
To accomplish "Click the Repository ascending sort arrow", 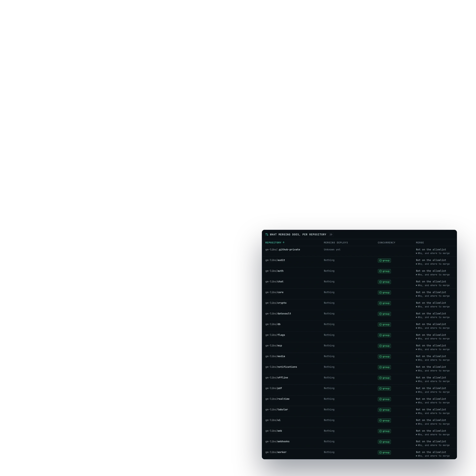I will 284,243.
